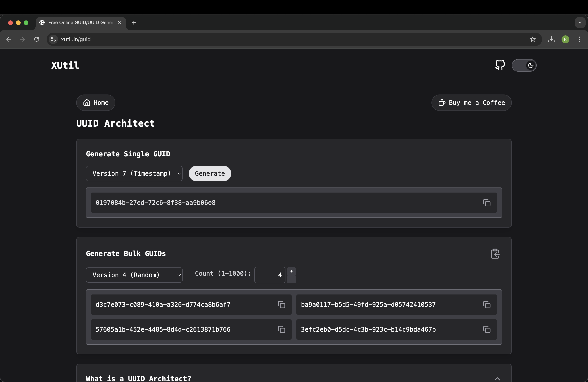The image size is (588, 382).
Task: Open browser downloads
Action: click(x=551, y=39)
